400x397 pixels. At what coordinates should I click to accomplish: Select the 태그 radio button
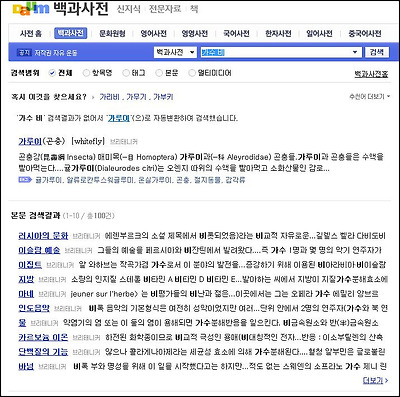pos(126,73)
